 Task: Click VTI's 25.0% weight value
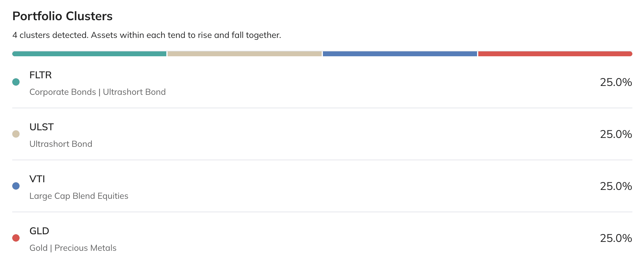(616, 186)
